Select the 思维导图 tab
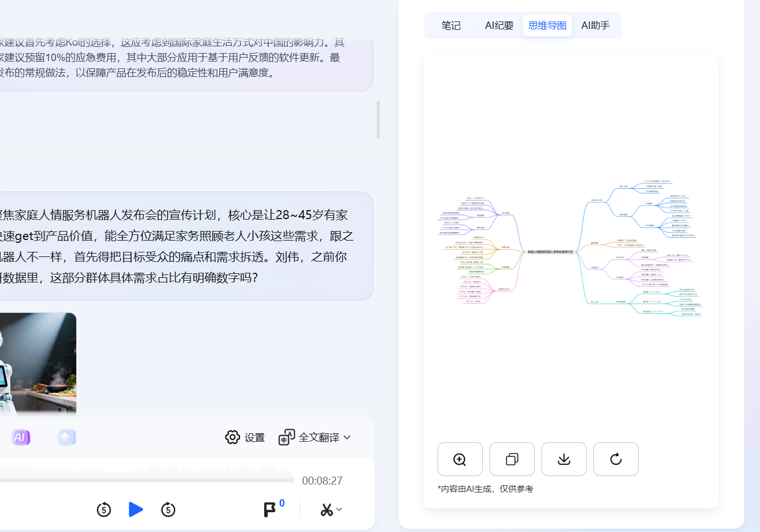 tap(547, 25)
